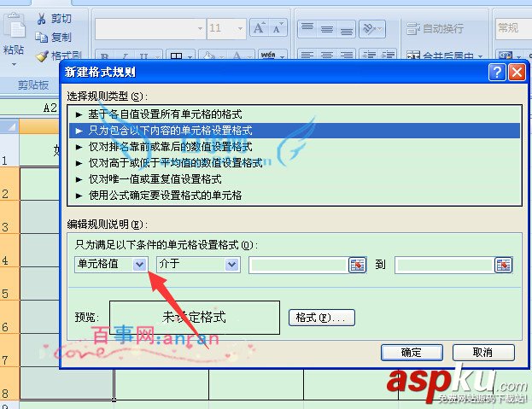Open the font size dropdown showing 11
Screen dimensions: 532x409
coord(240,28)
